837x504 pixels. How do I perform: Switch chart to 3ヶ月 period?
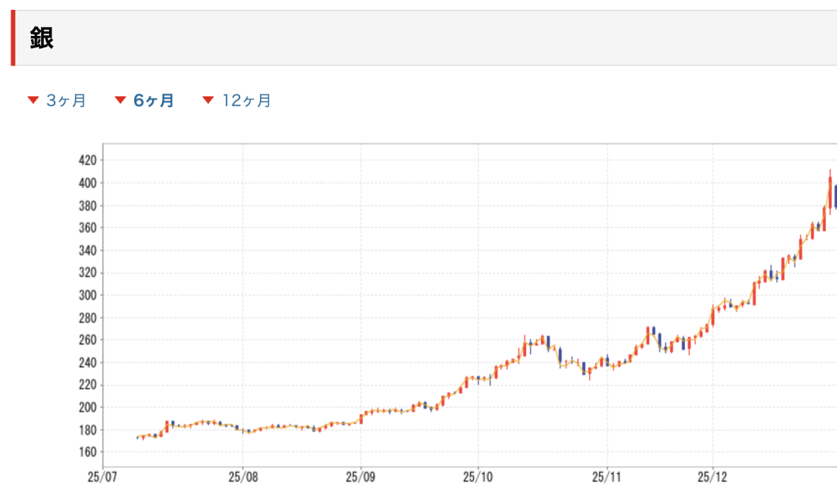[66, 100]
